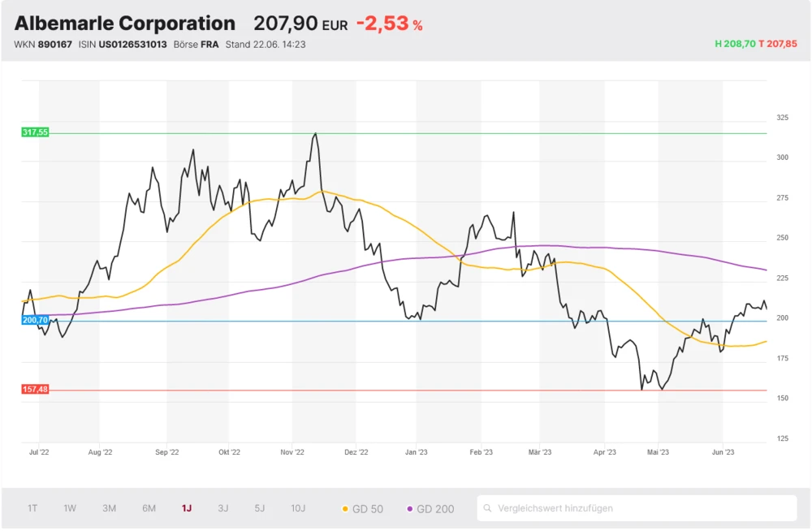
Task: Switch to 3J chart range
Action: coord(223,508)
